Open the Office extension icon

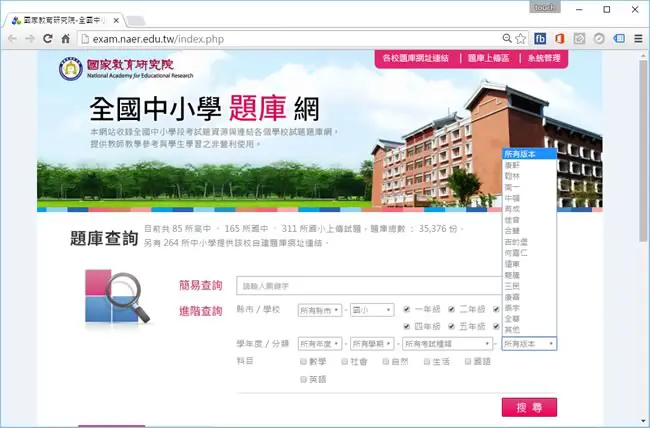[x=560, y=39]
